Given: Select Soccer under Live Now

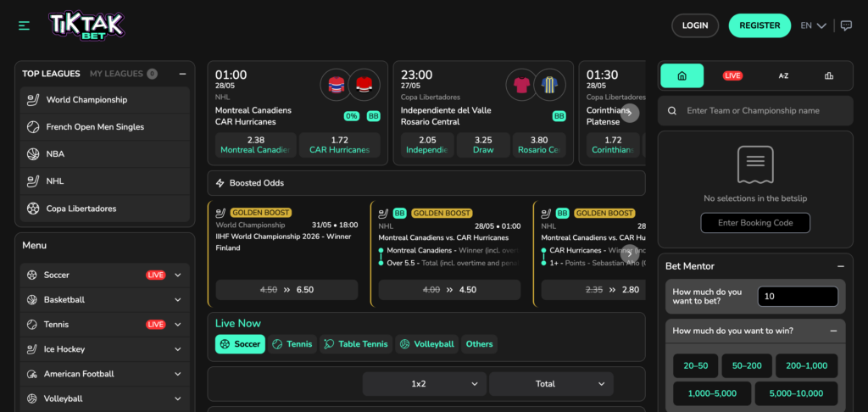Looking at the screenshot, I should coord(240,344).
